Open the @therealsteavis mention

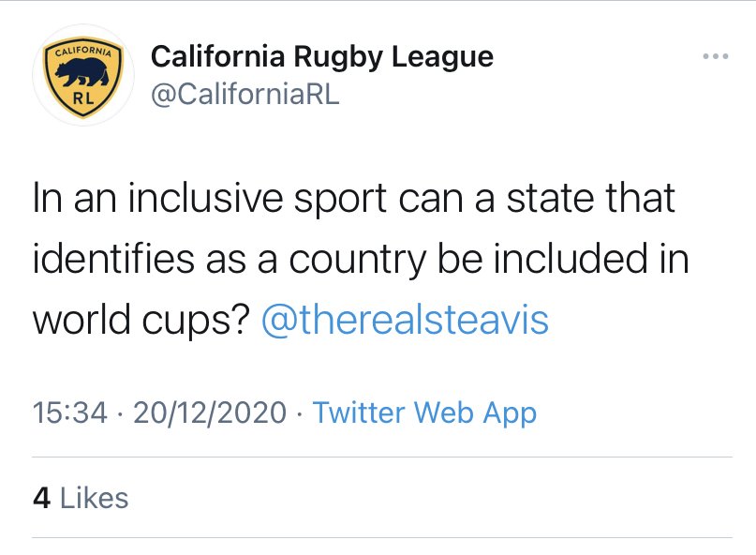(405, 320)
